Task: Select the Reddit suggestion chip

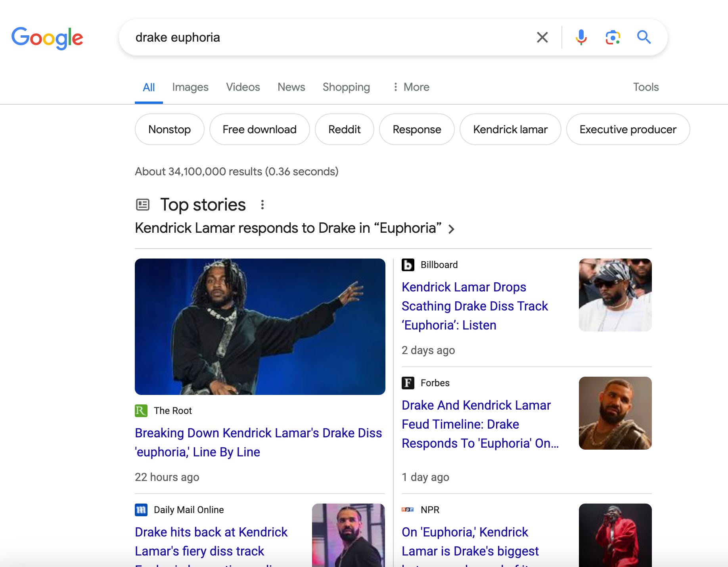Action: tap(345, 129)
